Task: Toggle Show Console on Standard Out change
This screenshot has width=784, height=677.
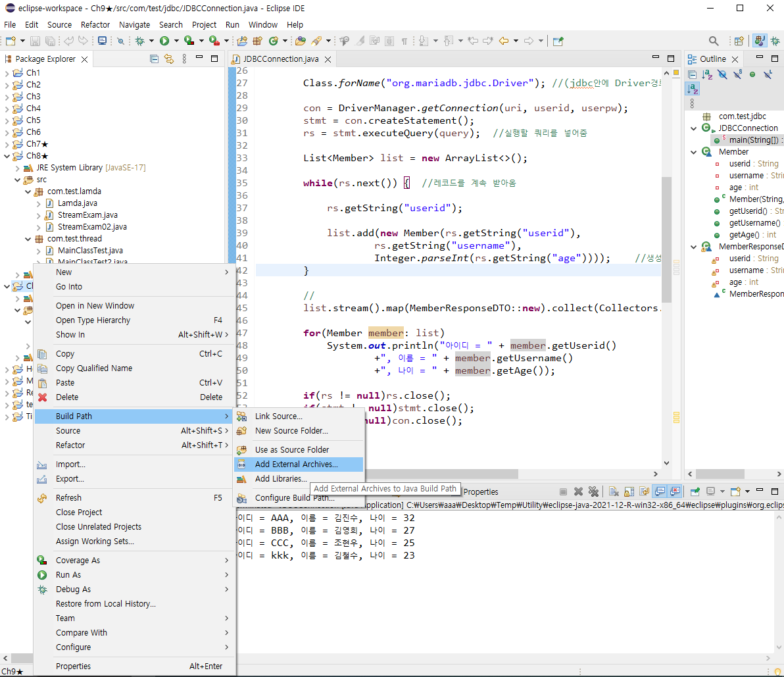Action: (660, 491)
